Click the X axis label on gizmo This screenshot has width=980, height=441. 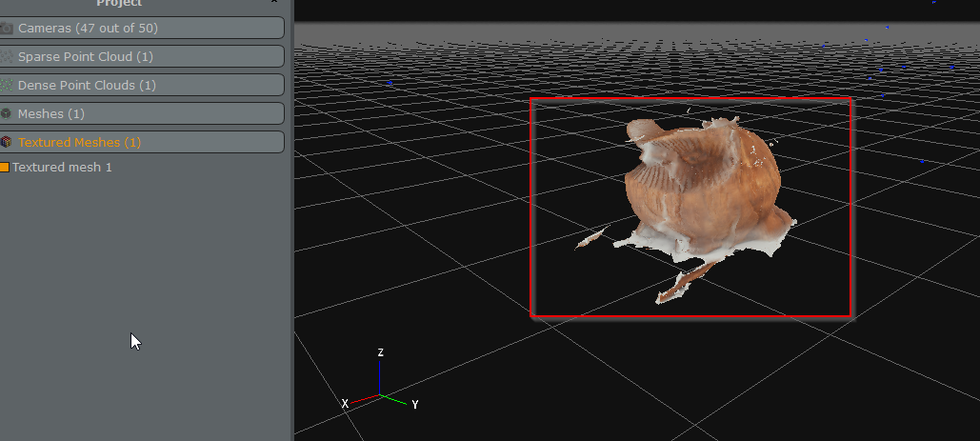[345, 404]
